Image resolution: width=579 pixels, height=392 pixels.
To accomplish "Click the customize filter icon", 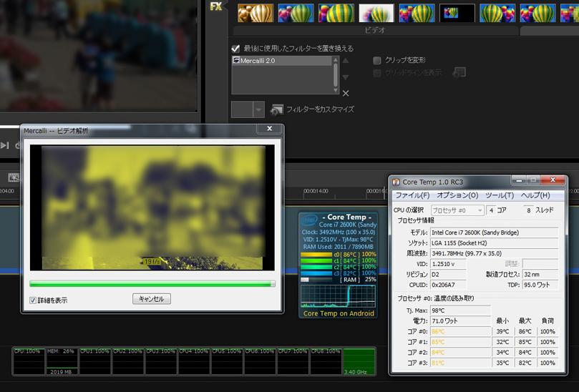I will click(276, 109).
